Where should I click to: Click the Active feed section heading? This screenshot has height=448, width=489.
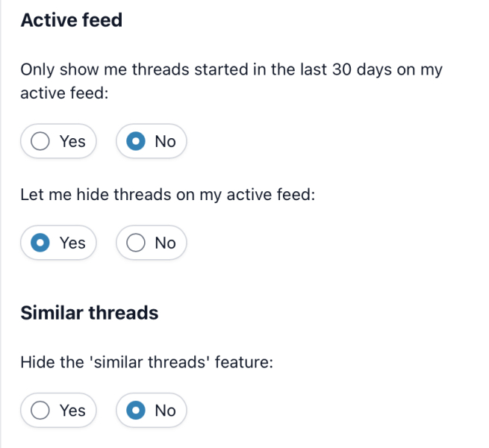72,20
